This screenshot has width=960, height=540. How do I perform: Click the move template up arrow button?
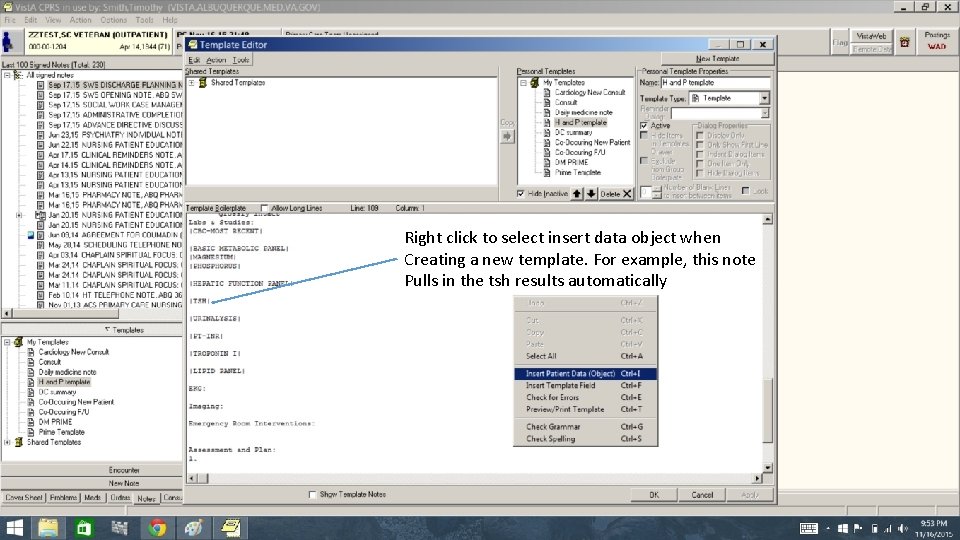click(577, 193)
